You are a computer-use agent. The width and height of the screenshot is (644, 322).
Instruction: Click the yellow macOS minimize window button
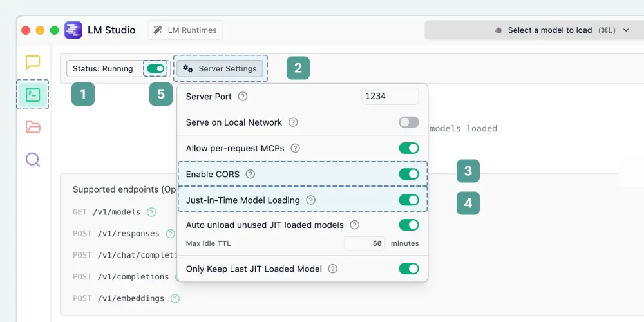click(40, 30)
